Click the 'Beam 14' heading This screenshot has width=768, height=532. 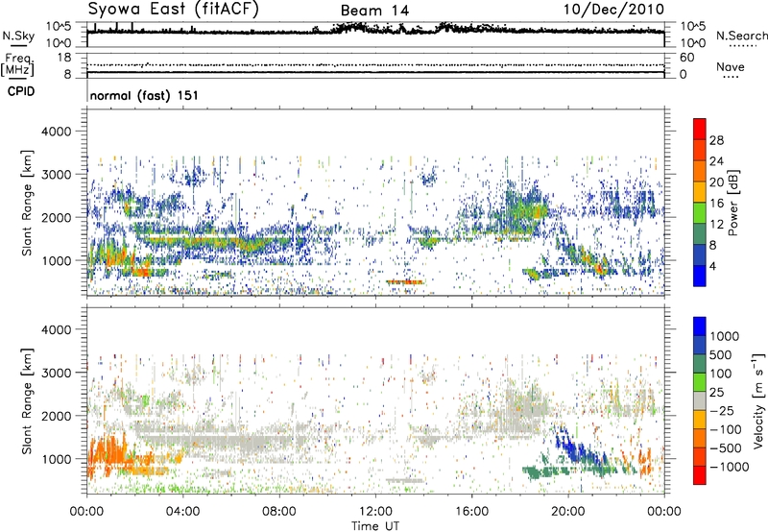click(374, 11)
